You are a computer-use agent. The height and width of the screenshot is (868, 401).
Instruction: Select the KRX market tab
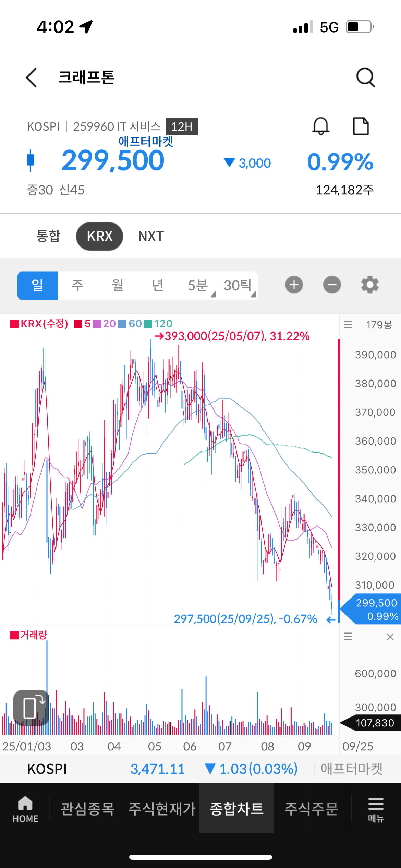click(x=99, y=236)
